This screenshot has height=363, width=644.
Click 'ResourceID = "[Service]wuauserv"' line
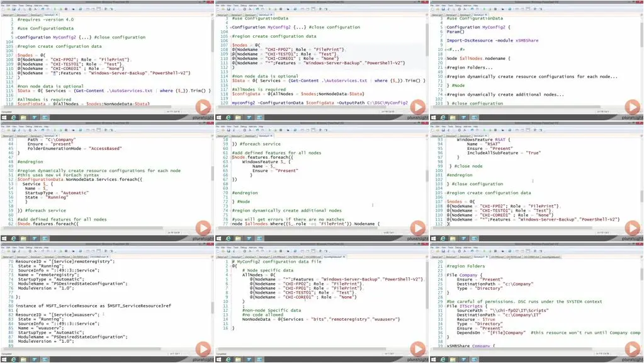click(57, 314)
